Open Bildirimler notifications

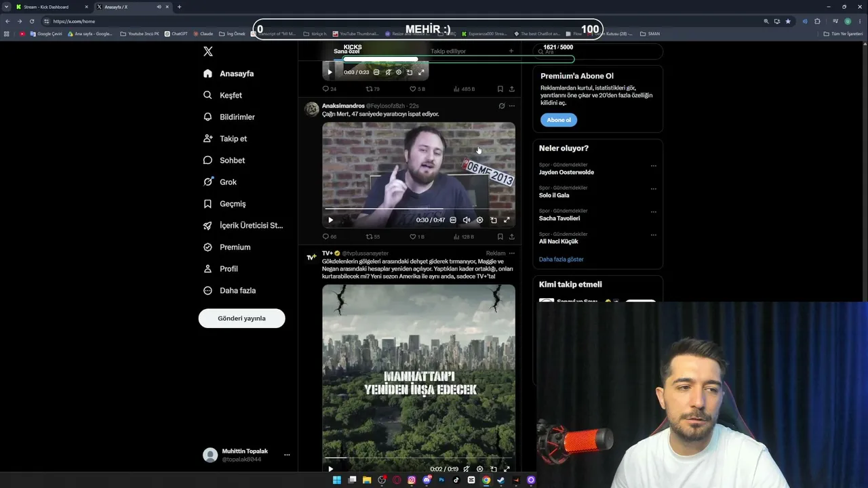coord(229,117)
